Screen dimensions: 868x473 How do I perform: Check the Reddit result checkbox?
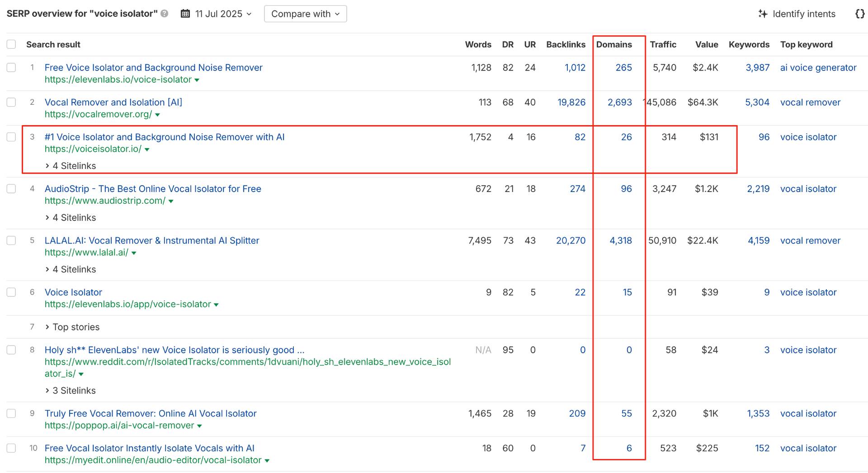coord(11,350)
